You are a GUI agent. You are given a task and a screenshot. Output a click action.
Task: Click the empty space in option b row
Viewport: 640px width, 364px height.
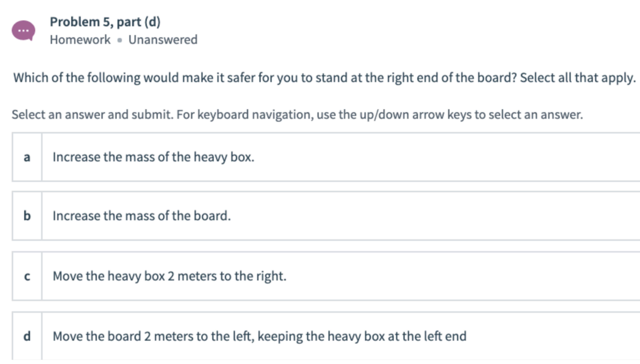point(435,216)
